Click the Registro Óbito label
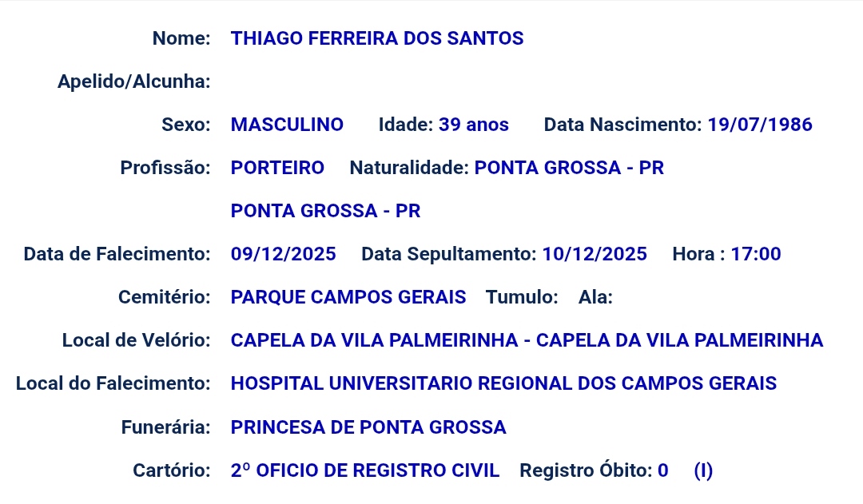Viewport: 863px width, 504px height. pyautogui.click(x=586, y=470)
